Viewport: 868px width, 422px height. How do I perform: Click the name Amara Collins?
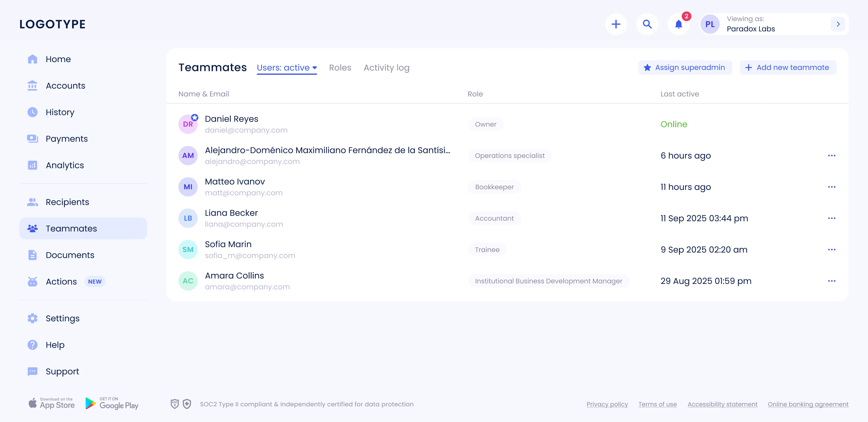click(234, 276)
